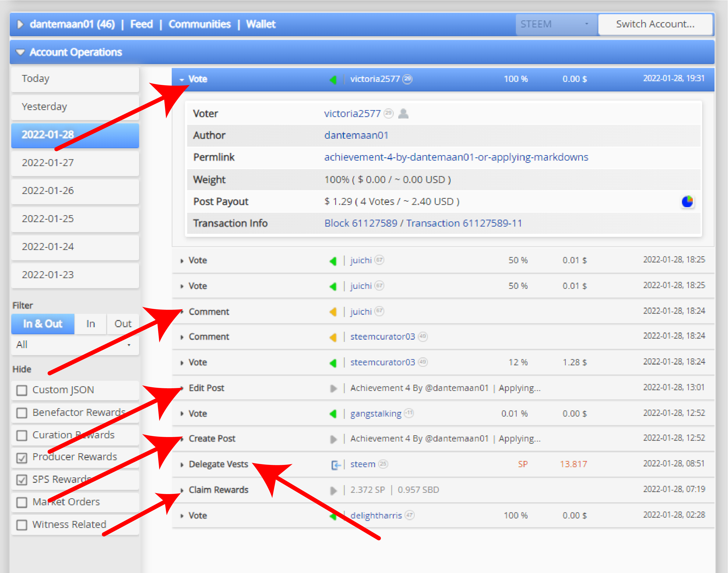Click orange arrow icon on juichi Comment row
Screen dimensions: 728x573
click(333, 312)
